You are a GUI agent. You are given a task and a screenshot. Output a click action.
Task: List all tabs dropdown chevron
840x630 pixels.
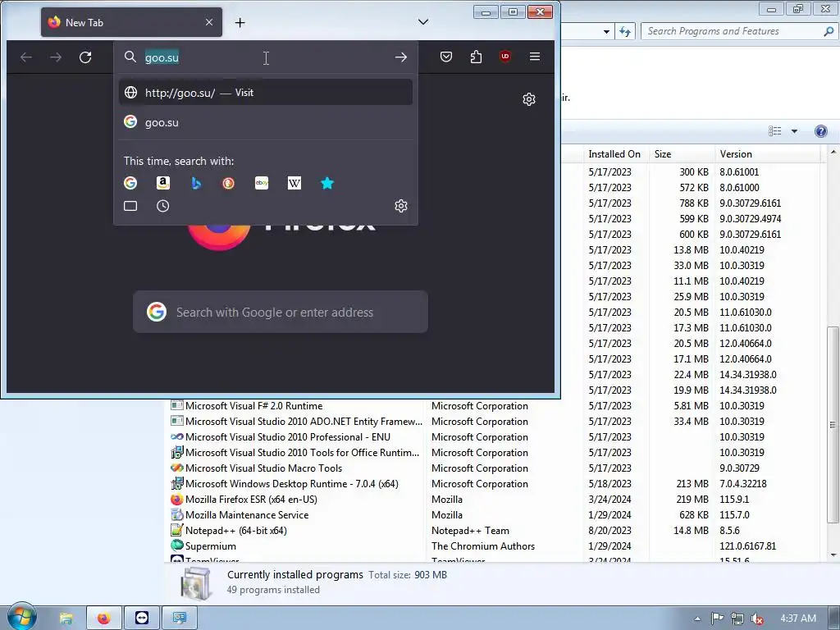click(x=423, y=22)
